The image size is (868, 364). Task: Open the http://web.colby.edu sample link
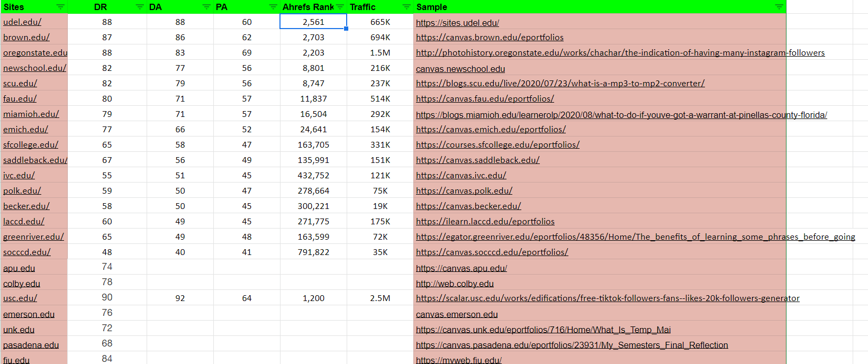click(x=455, y=284)
